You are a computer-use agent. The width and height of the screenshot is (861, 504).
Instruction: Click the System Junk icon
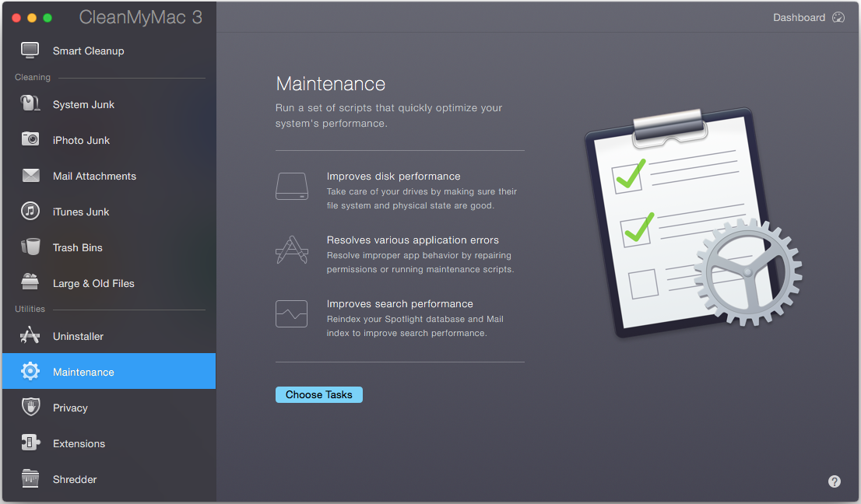coord(30,103)
